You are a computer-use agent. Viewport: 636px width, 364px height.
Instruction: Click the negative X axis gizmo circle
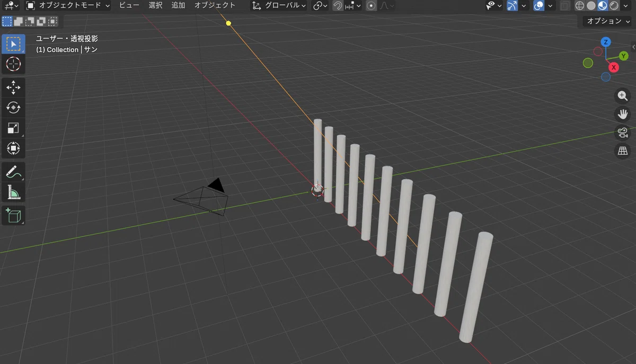click(598, 51)
